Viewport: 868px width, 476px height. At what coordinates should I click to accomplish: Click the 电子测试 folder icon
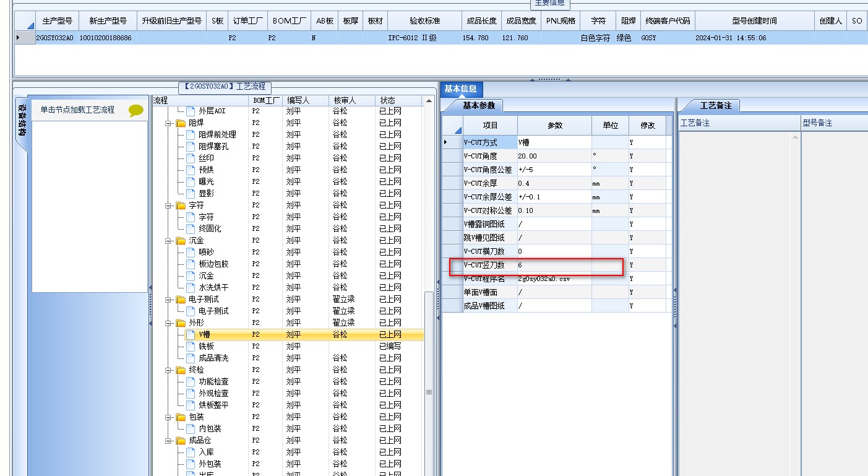(181, 299)
